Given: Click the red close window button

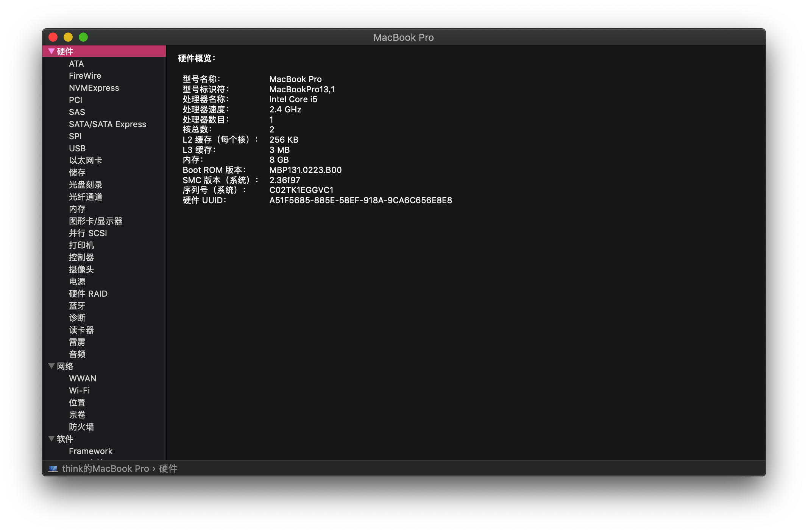Looking at the screenshot, I should pyautogui.click(x=53, y=37).
